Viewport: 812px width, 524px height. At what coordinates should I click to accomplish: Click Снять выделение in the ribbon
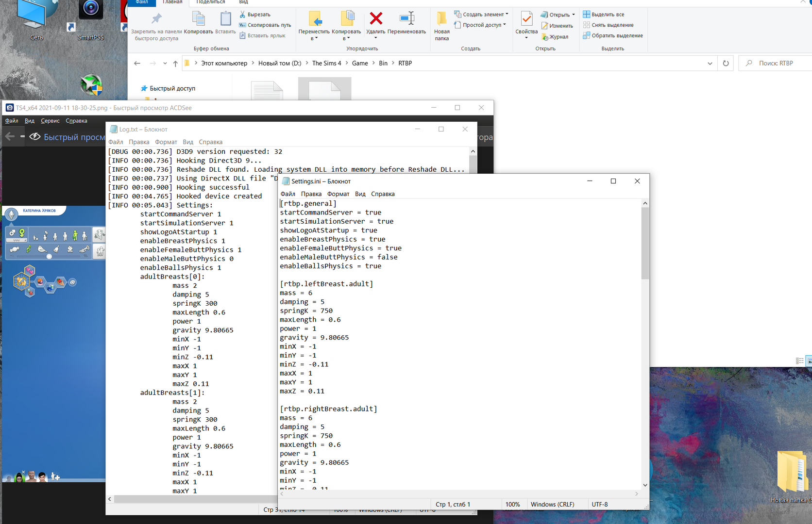click(609, 25)
